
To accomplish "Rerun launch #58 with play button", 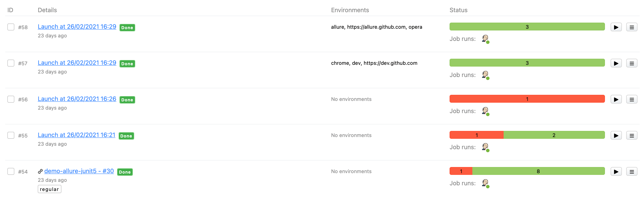I will click(616, 27).
